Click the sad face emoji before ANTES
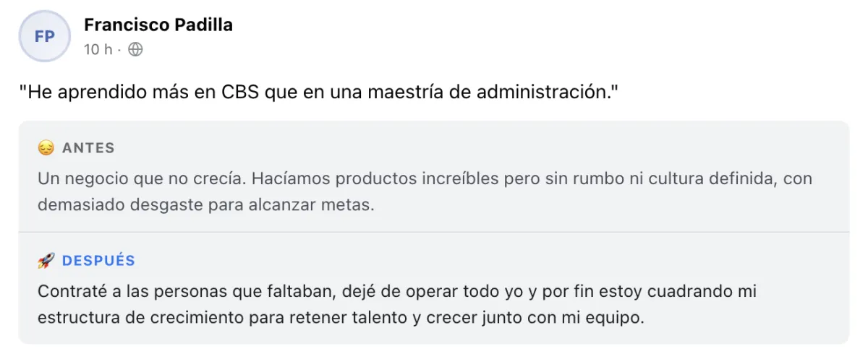The width and height of the screenshot is (868, 354). pos(46,148)
